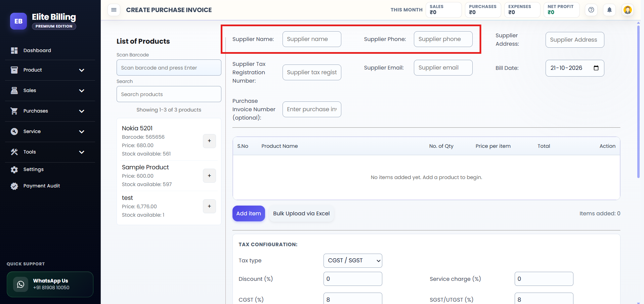Click the Sales register icon
This screenshot has height=304, width=644.
point(14,90)
